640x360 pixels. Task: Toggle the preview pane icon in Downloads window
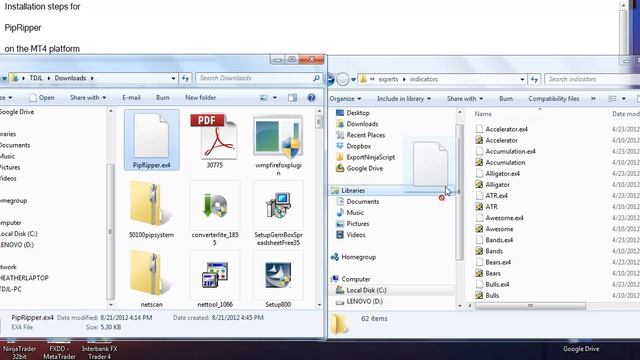[292, 98]
